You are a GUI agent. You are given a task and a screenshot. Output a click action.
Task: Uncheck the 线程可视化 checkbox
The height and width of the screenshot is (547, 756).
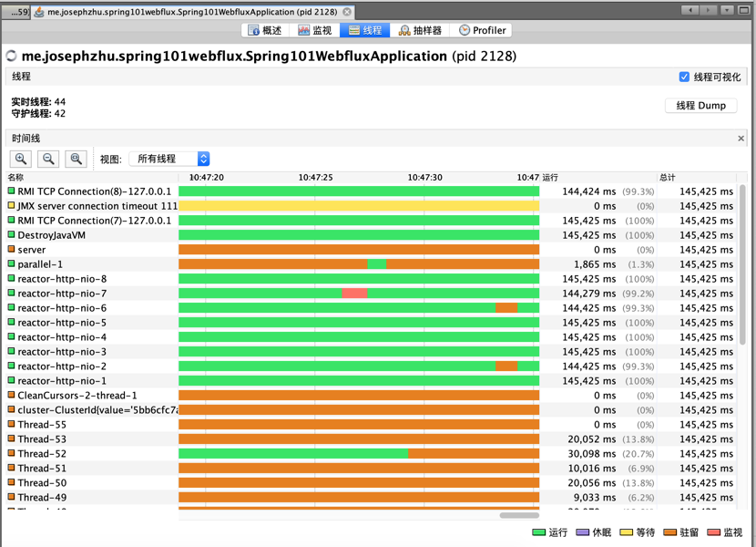(x=684, y=77)
